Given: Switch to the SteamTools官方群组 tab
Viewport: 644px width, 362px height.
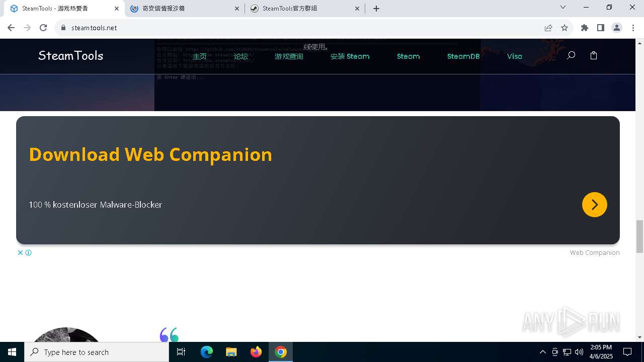Looking at the screenshot, I should pyautogui.click(x=305, y=9).
